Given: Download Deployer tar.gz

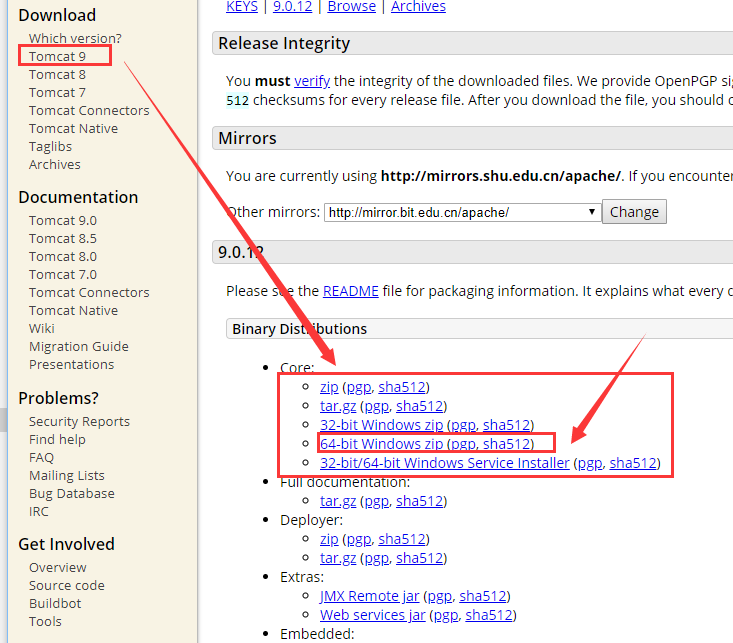Looking at the screenshot, I should (338, 558).
